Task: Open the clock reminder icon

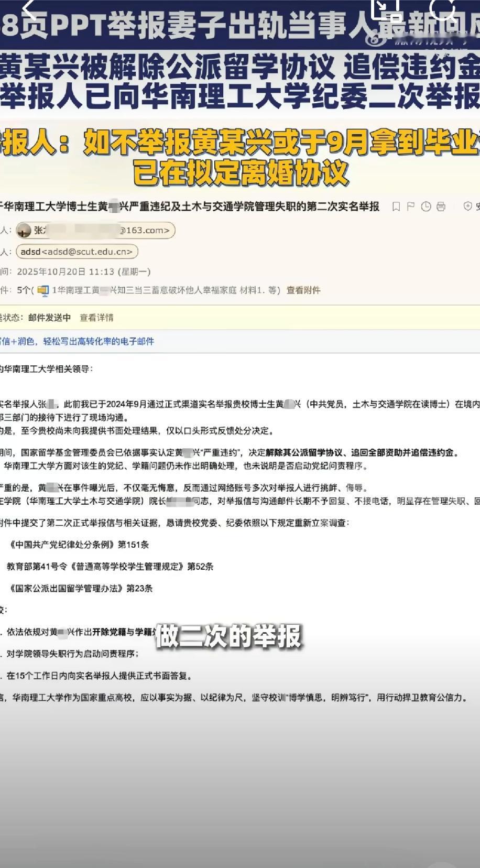Action: pyautogui.click(x=426, y=207)
